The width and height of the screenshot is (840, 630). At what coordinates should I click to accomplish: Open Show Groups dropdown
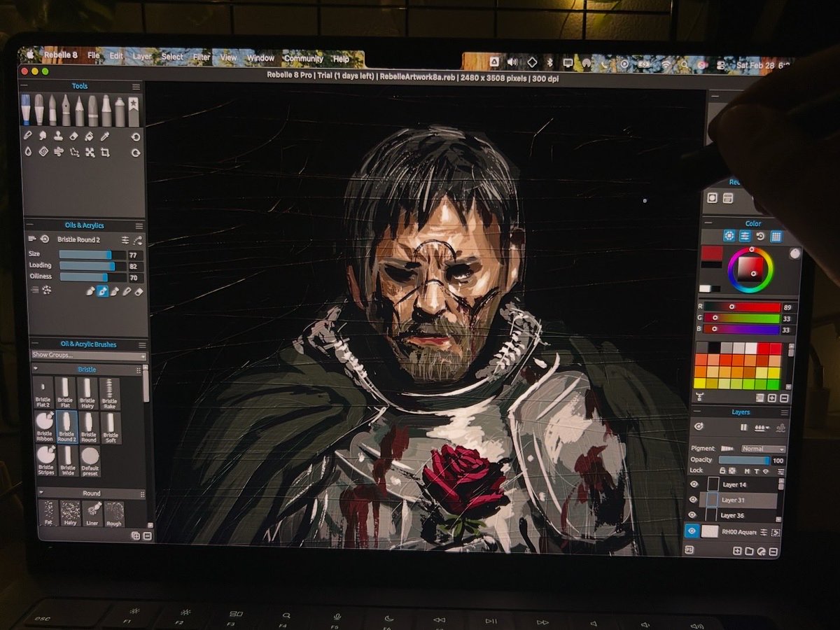(x=88, y=356)
